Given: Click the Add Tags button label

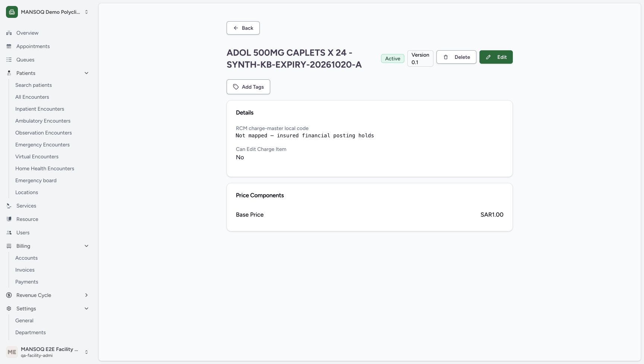Looking at the screenshot, I should click(253, 87).
